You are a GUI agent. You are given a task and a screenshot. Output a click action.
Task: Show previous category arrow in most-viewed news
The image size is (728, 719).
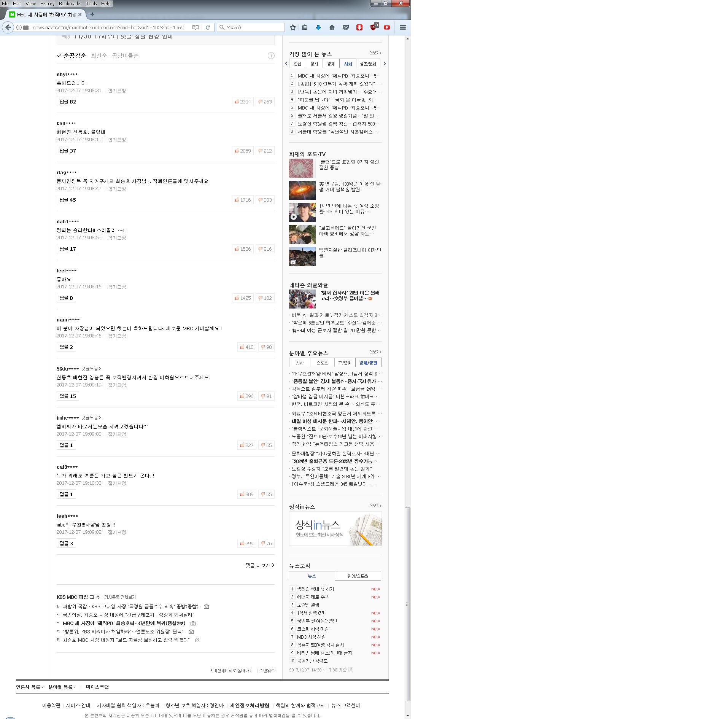(286, 64)
